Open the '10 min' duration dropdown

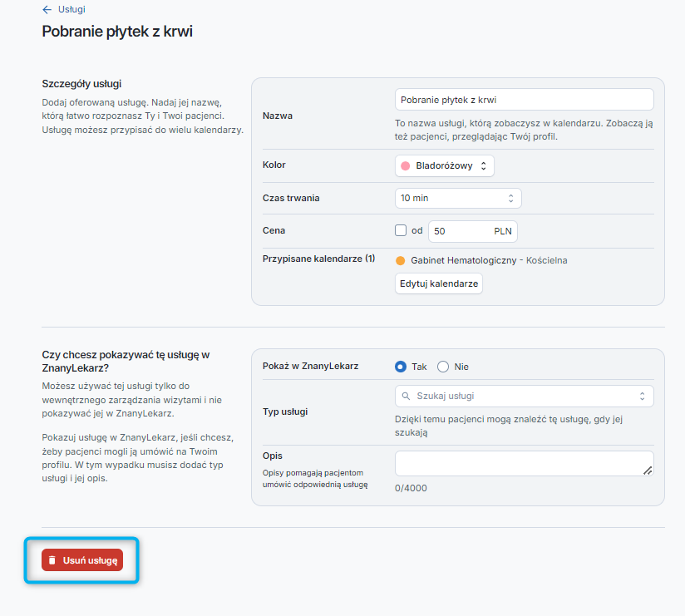pyautogui.click(x=457, y=198)
